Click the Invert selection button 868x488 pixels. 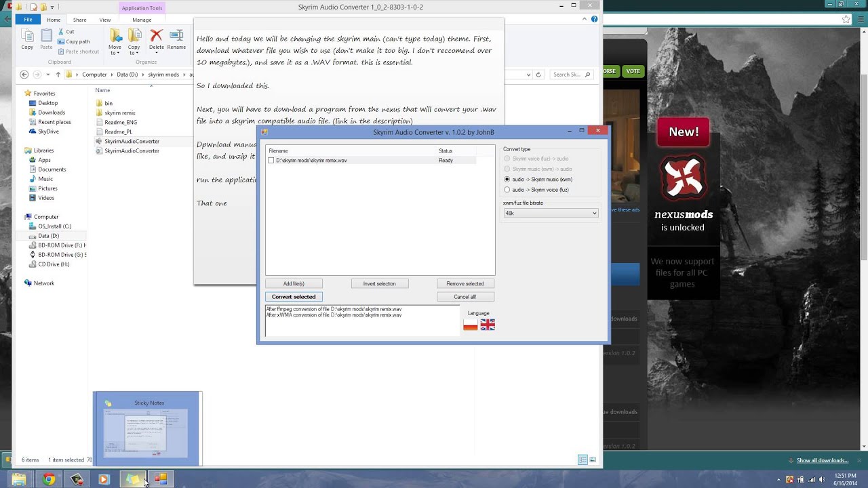pyautogui.click(x=379, y=283)
